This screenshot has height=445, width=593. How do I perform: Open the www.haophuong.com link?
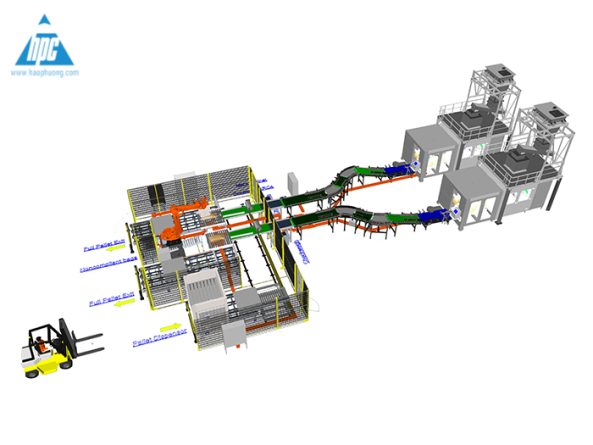(x=45, y=72)
